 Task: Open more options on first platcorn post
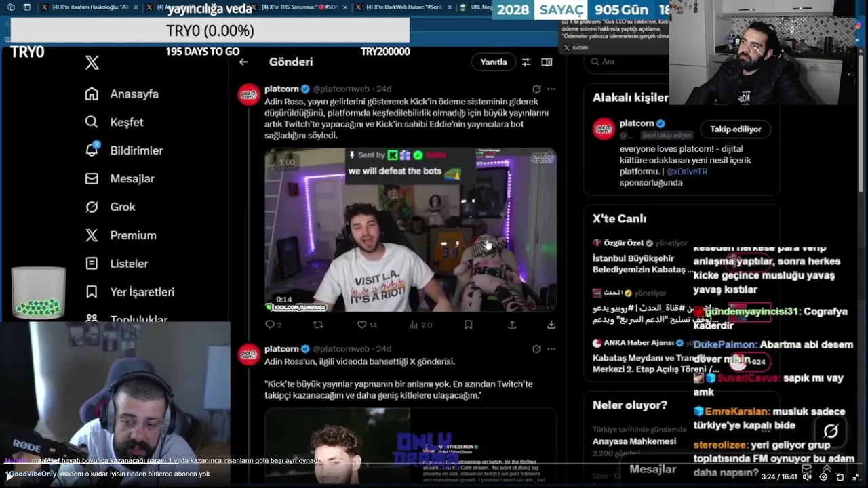pos(551,89)
